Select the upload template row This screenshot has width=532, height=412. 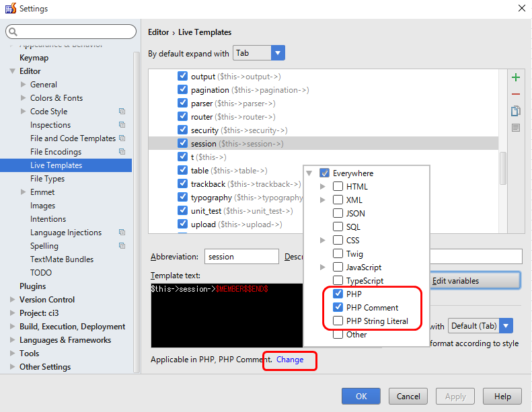point(225,224)
